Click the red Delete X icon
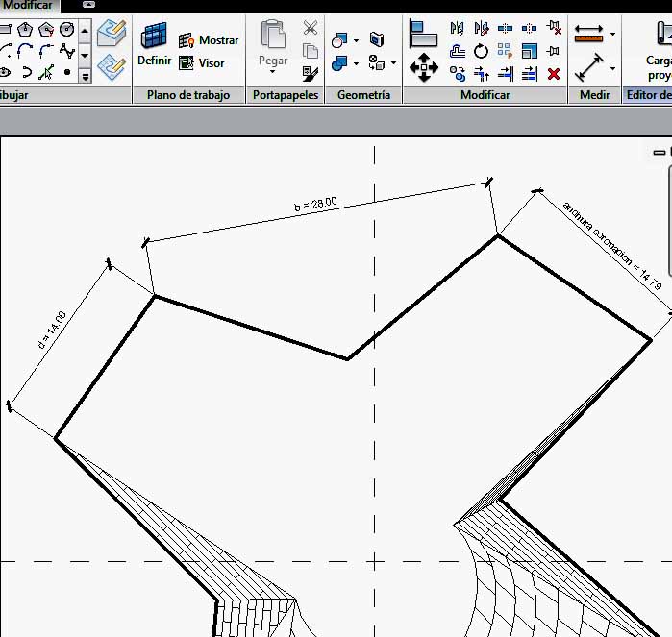Screen dimensions: 672x637 (x=554, y=73)
